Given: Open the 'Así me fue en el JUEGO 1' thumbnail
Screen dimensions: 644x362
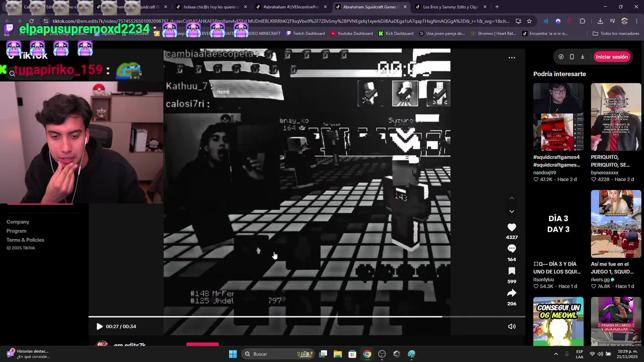Looking at the screenshot, I should pyautogui.click(x=616, y=224).
